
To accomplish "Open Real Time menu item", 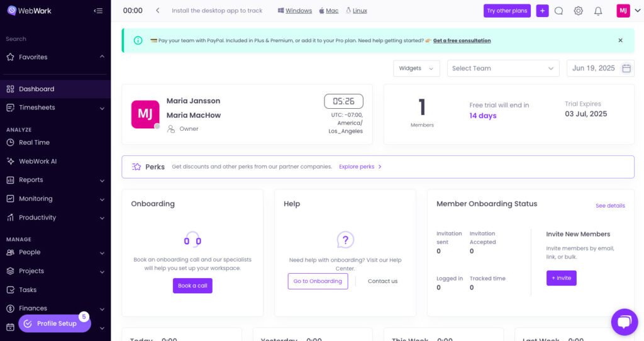I will pos(55,143).
